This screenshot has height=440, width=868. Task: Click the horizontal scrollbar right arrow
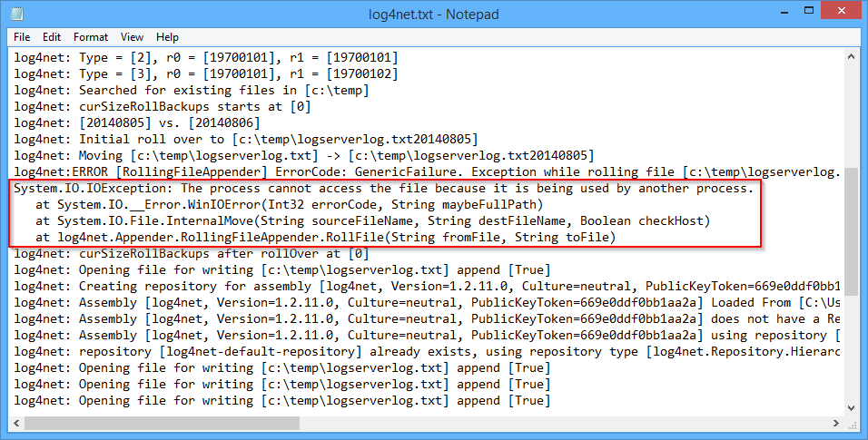[836, 424]
